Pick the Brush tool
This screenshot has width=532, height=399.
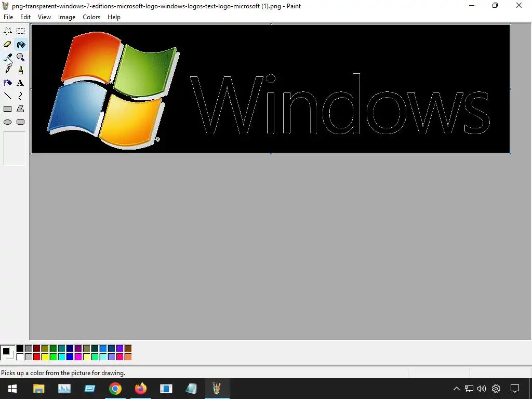coord(21,70)
